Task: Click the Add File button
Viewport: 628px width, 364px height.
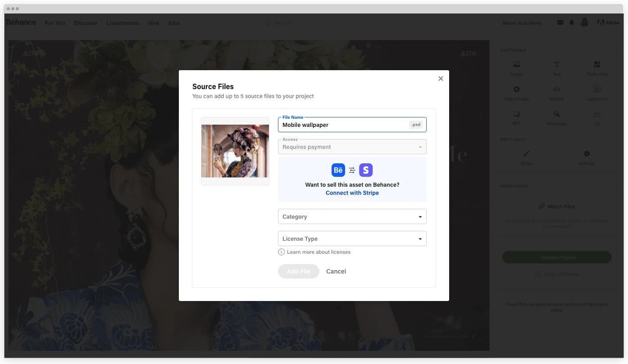Action: click(x=299, y=271)
